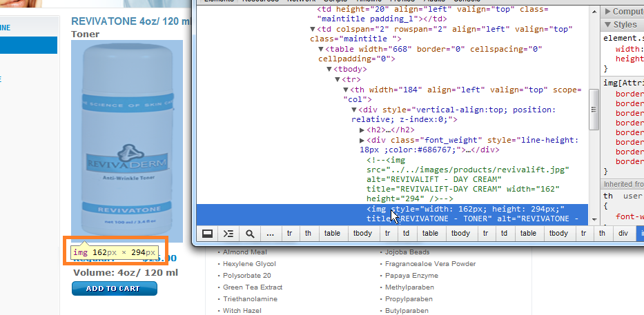Click the magnifier inspect element icon
The width and height of the screenshot is (644, 315).
pyautogui.click(x=250, y=234)
